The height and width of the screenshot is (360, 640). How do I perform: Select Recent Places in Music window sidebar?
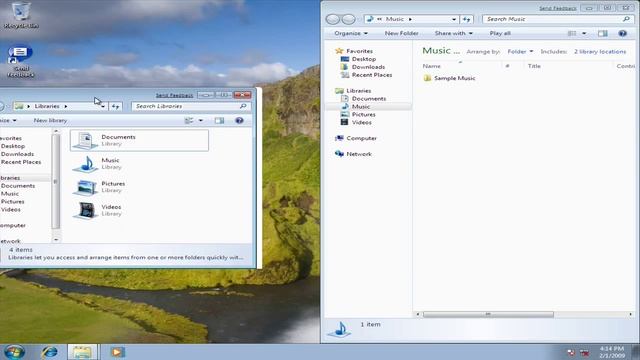pyautogui.click(x=371, y=75)
